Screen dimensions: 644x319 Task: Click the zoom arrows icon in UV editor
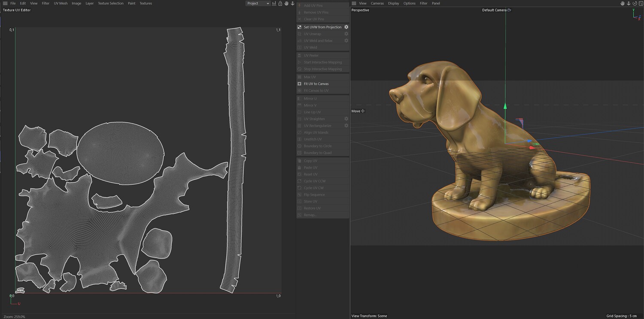(x=292, y=3)
